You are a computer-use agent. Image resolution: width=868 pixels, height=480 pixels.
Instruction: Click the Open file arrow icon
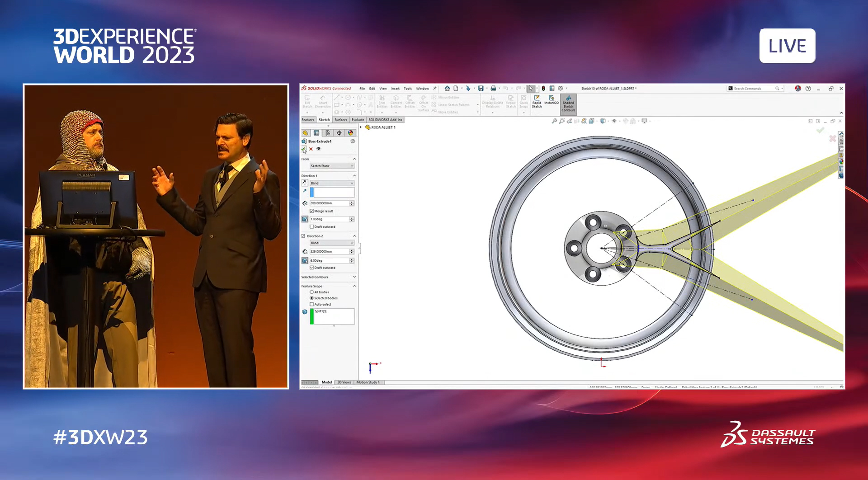point(468,89)
